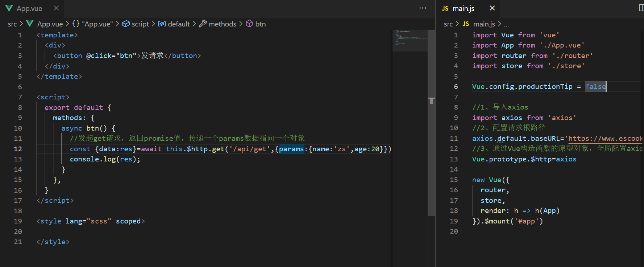
Task: Click "import axios from 'axios'" line
Action: (x=524, y=118)
